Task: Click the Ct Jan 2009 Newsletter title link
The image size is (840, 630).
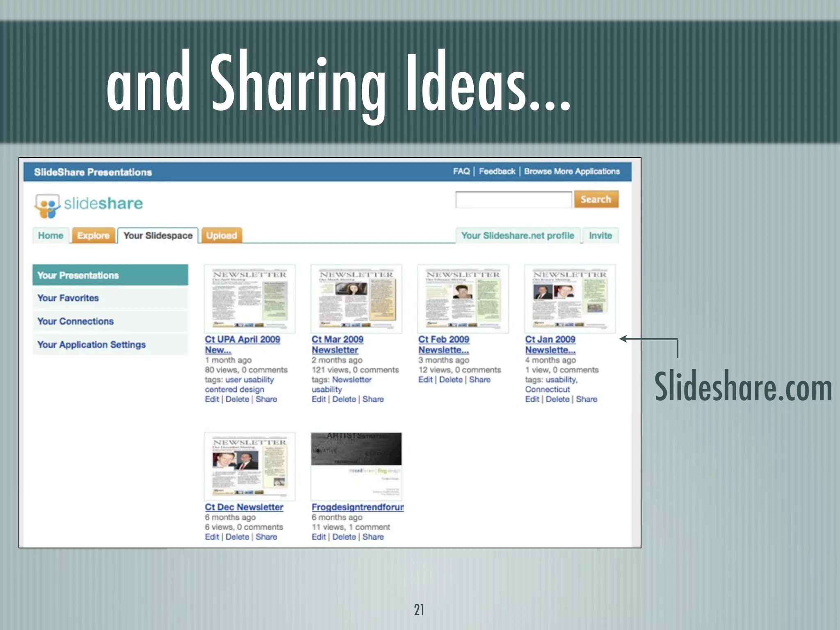Action: point(550,345)
